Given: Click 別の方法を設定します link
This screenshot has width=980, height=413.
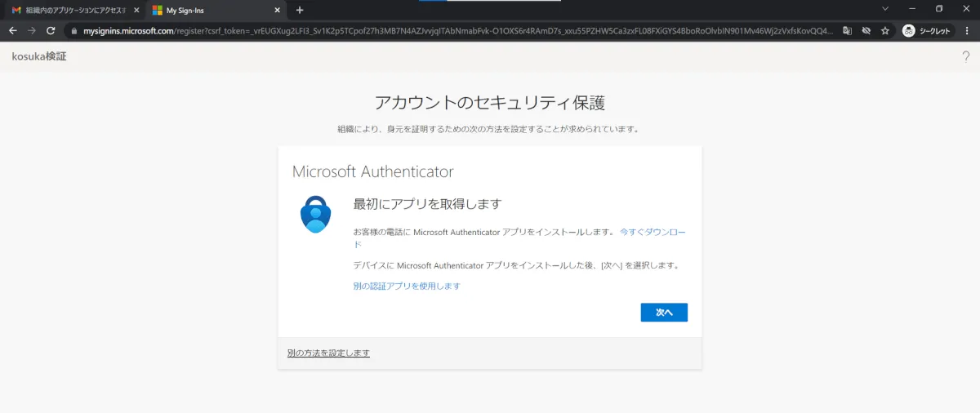Looking at the screenshot, I should click(x=328, y=353).
